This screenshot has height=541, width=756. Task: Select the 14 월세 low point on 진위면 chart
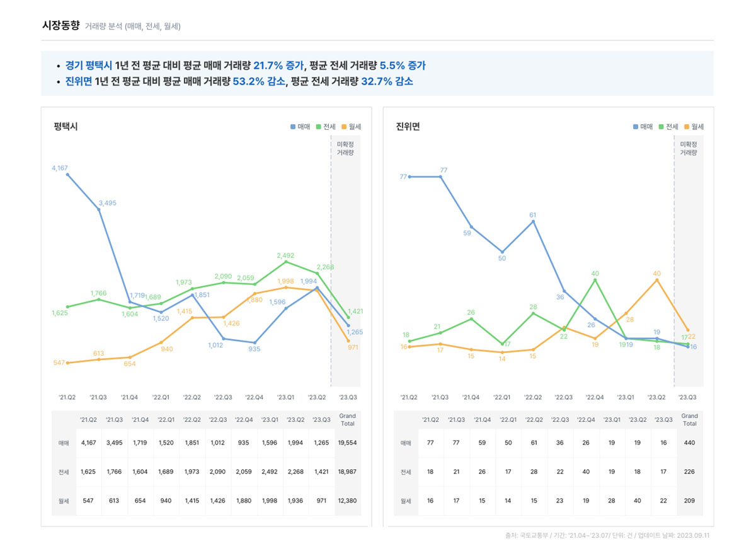pyautogui.click(x=502, y=352)
